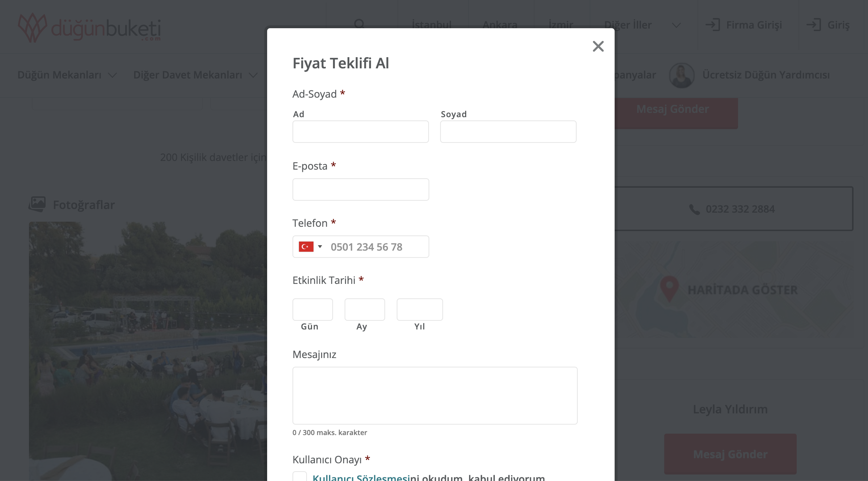The image size is (868, 481).
Task: Open the İstanbul city link
Action: click(x=431, y=25)
